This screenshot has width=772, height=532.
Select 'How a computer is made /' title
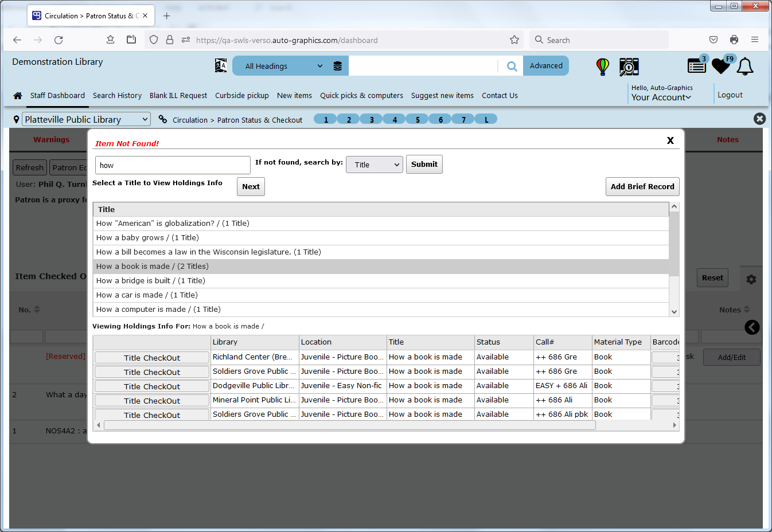(x=381, y=310)
